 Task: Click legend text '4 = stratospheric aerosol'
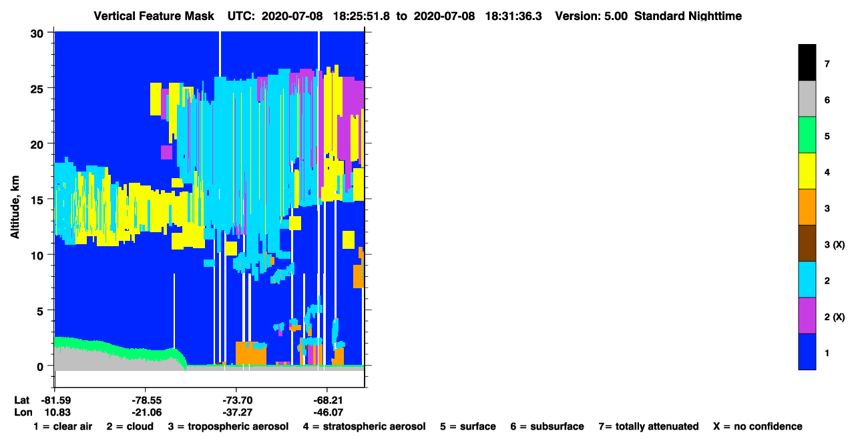(x=364, y=426)
